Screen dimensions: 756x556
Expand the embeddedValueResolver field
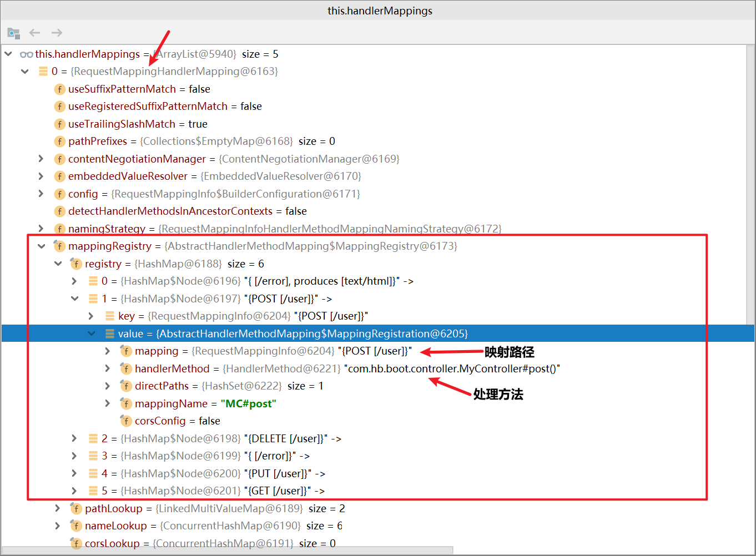point(41,176)
